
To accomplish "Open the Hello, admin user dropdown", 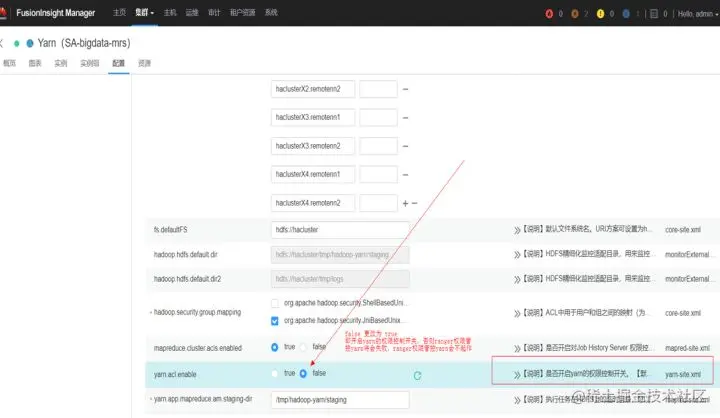I will (698, 14).
